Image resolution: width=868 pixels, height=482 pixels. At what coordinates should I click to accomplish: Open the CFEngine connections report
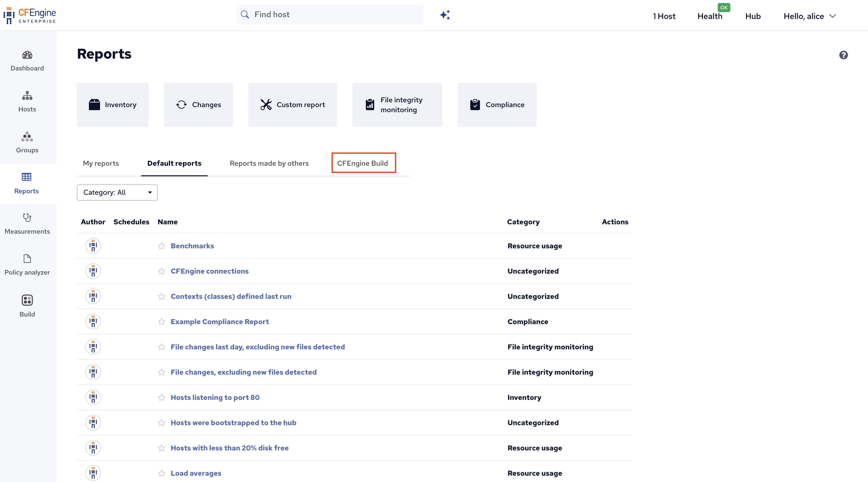coord(210,271)
